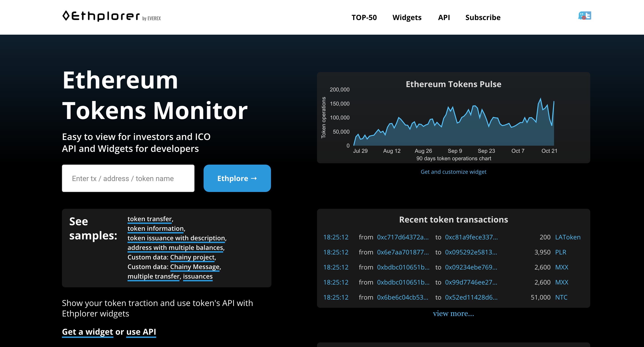Click the use API link
The height and width of the screenshot is (347, 644).
coord(141,332)
